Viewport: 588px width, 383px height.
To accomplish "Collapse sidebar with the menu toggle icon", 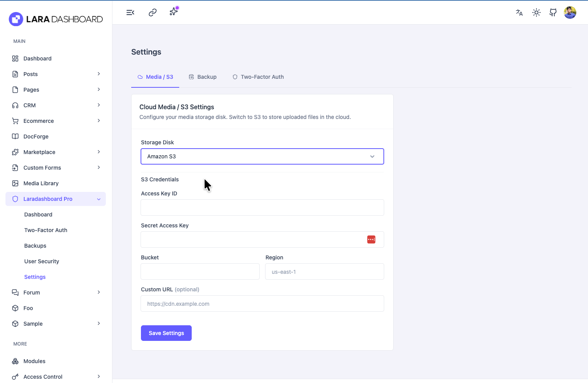I will [x=130, y=12].
